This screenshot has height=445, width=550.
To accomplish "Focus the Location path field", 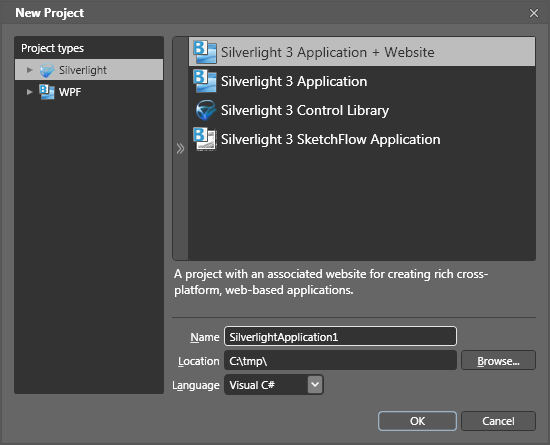I will (x=340, y=361).
